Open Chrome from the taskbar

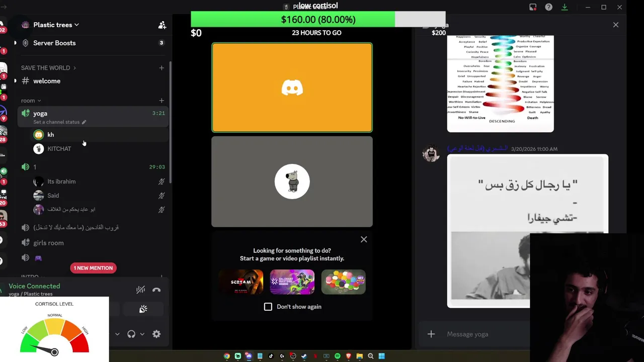pos(227,356)
